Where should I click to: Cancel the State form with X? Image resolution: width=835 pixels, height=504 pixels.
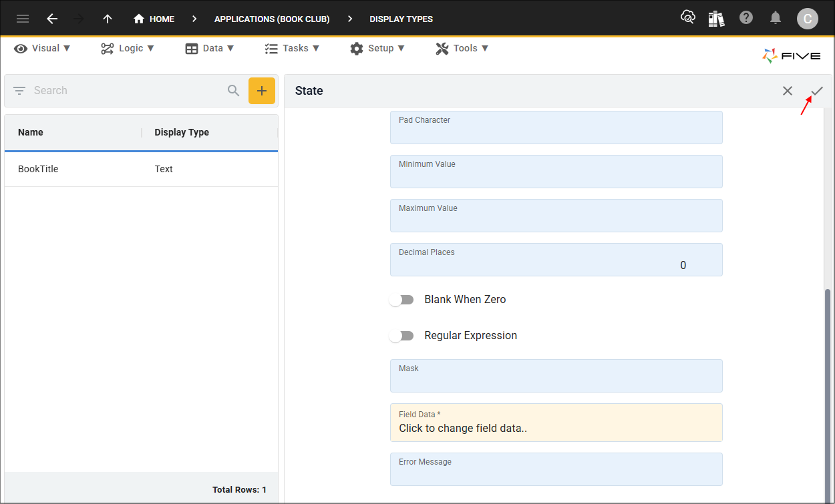[788, 91]
